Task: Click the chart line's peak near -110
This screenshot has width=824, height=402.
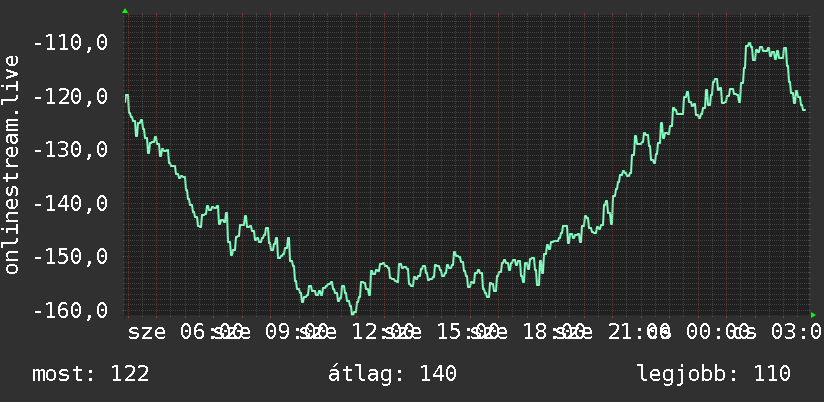Action: pos(749,44)
